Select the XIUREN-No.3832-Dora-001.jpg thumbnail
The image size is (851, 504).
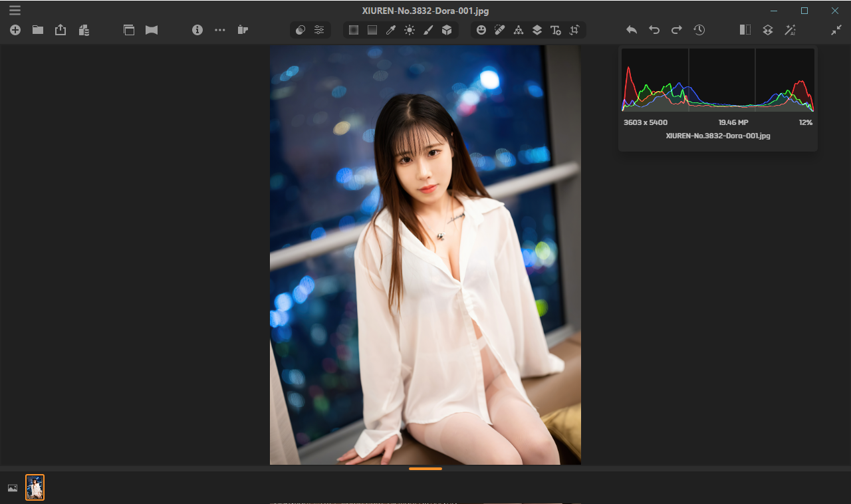coord(35,487)
